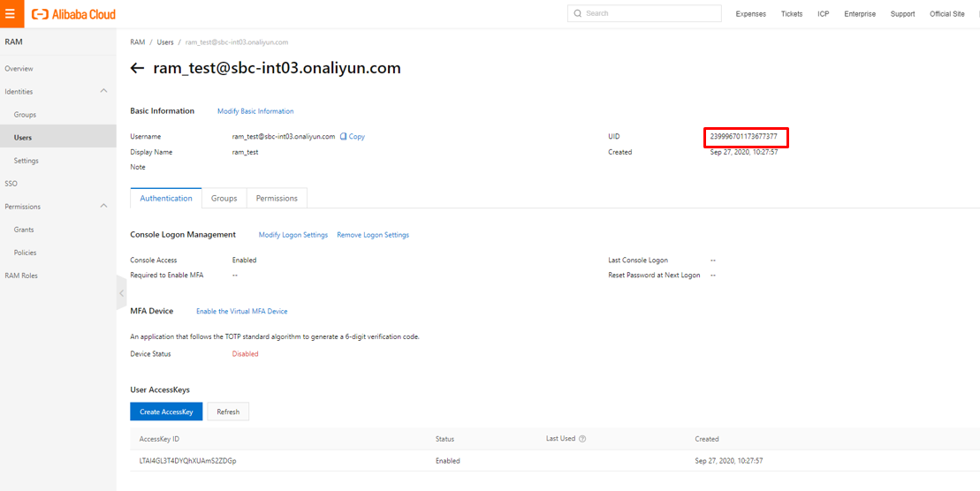Click the Refresh button

pyautogui.click(x=228, y=412)
